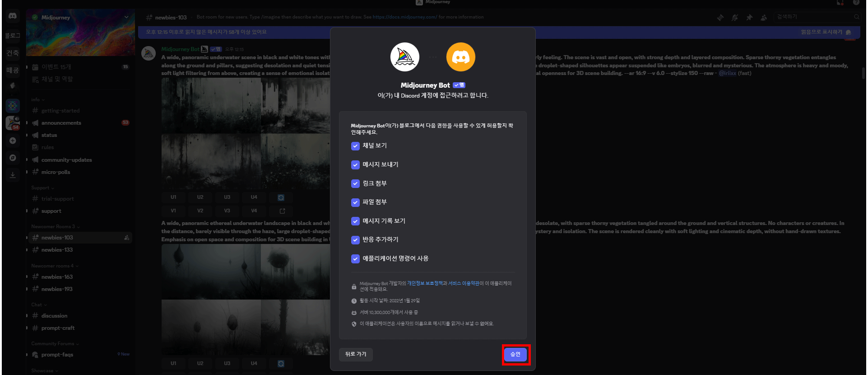Uncheck the 채널 보기 permission checkbox
Viewport: 868px width, 375px height.
(355, 146)
